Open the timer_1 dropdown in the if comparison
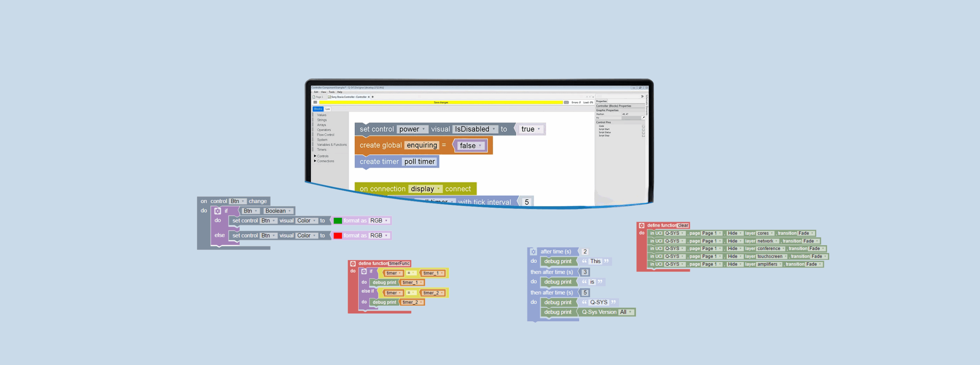The width and height of the screenshot is (980, 365). pyautogui.click(x=433, y=273)
